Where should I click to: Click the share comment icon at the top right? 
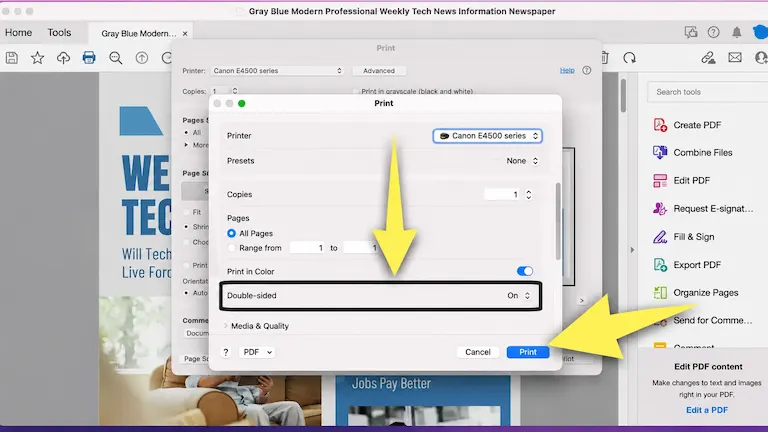coord(691,32)
